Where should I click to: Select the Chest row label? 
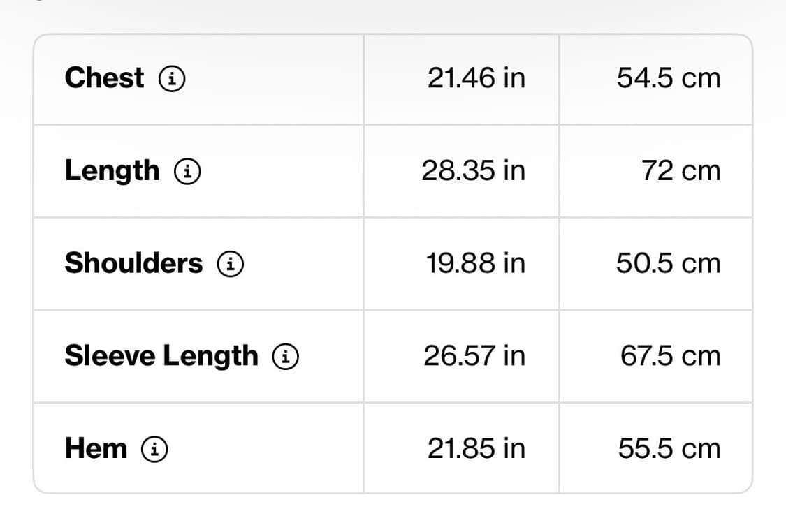click(x=104, y=78)
